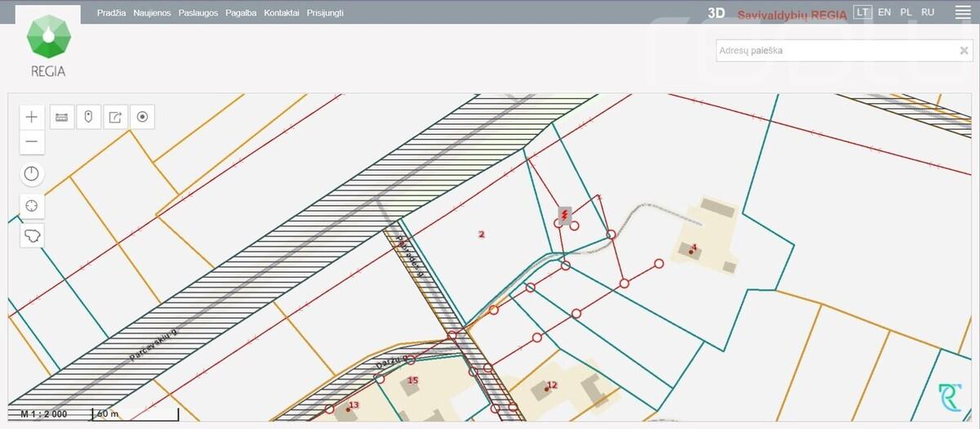Click building number 13 on map
980x429 pixels.
(354, 405)
